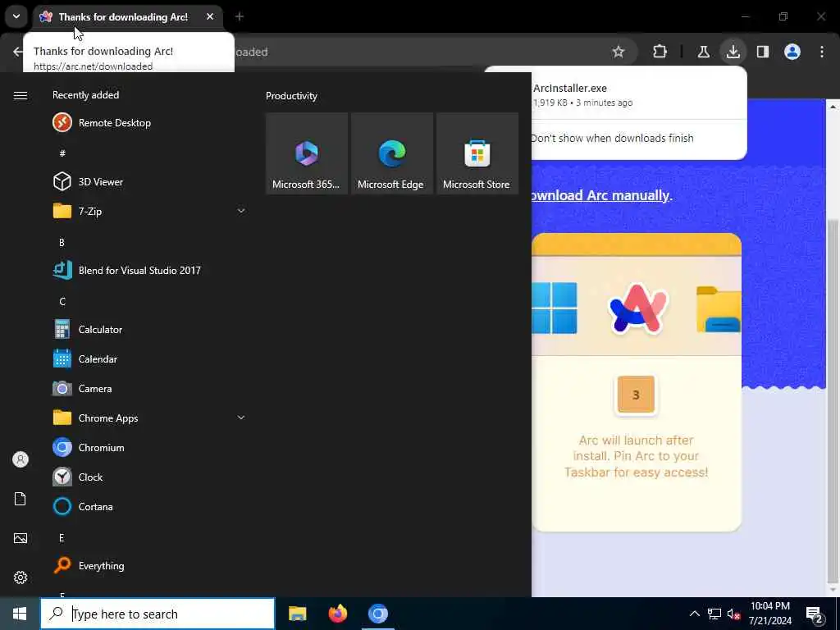Viewport: 840px width, 630px height.
Task: Switch to Chromium on the taskbar
Action: click(377, 614)
